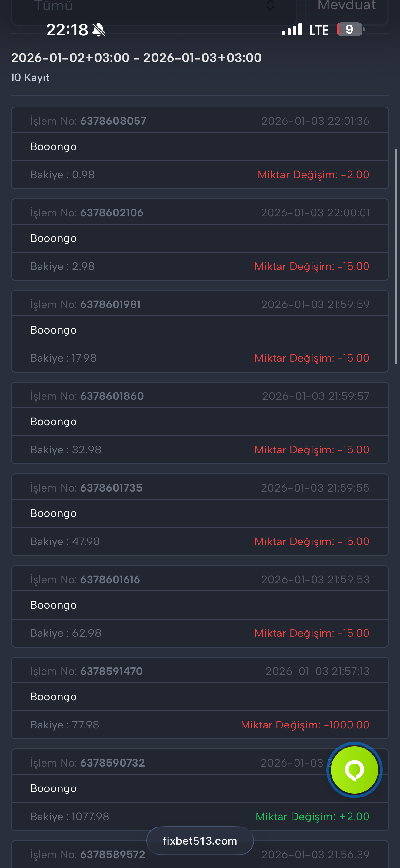
Task: Click the vertical scrollbar thumb
Action: click(396, 256)
